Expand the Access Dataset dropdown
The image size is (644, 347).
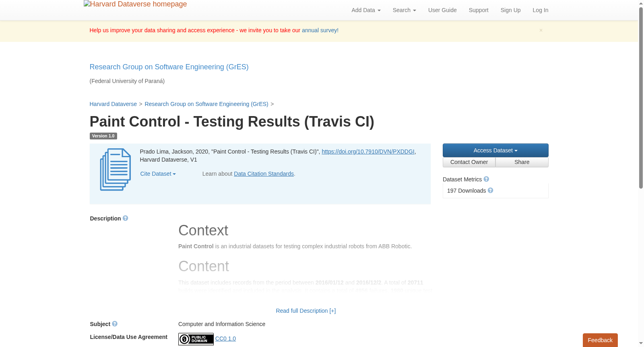(495, 150)
